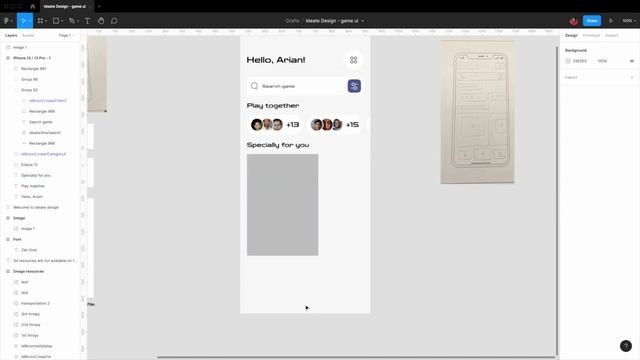Click the background opacity 100% field
Screen dimensions: 640x360
tap(602, 61)
